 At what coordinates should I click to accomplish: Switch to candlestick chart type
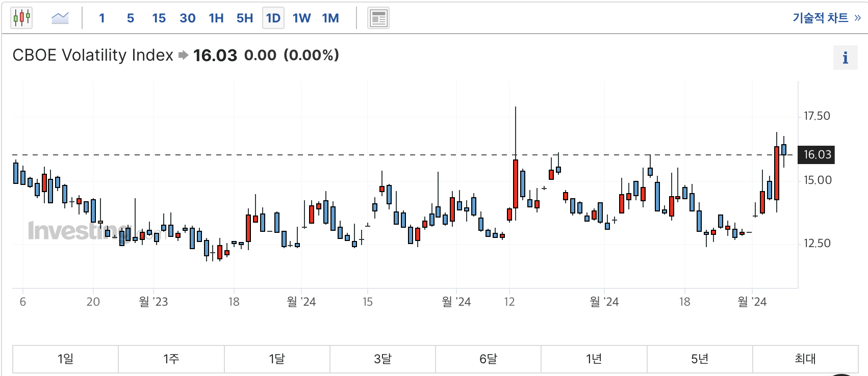tap(21, 18)
